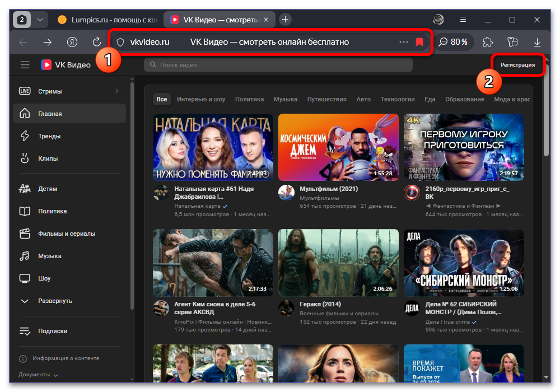Toggle the red bookmark icon
The width and height of the screenshot is (560, 392).
pyautogui.click(x=419, y=42)
